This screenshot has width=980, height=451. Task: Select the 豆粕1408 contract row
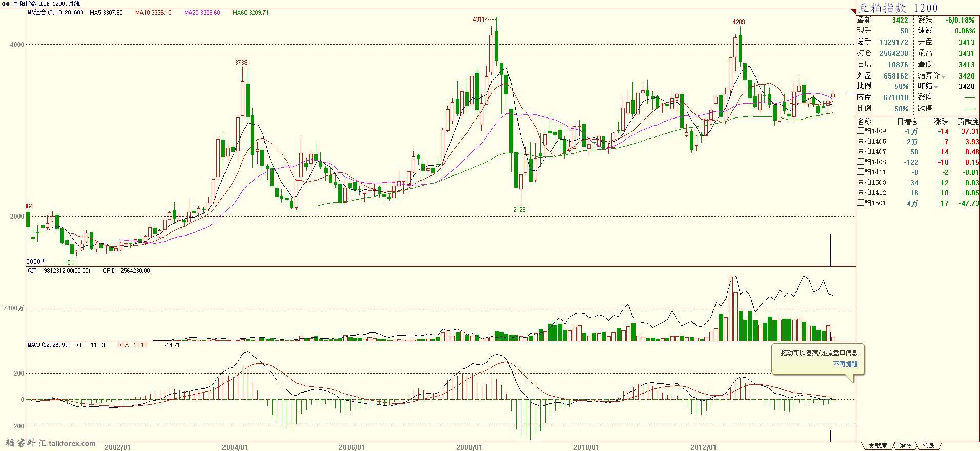[x=918, y=162]
